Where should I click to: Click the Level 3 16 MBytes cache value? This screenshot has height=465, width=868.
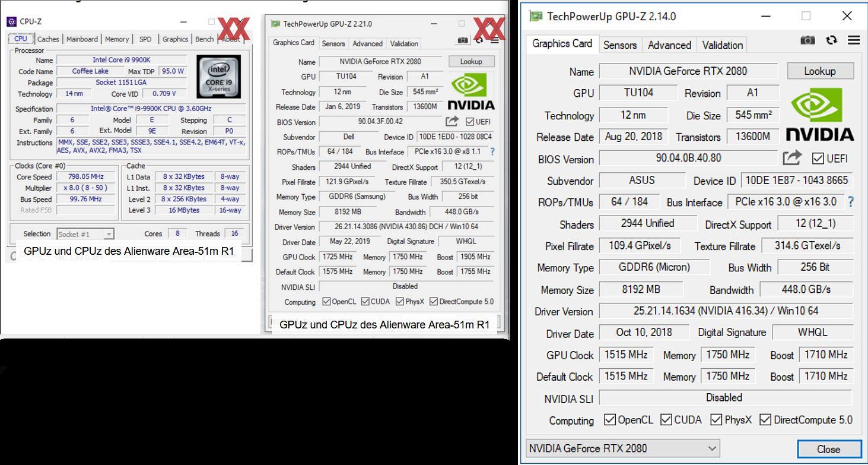pos(184,210)
